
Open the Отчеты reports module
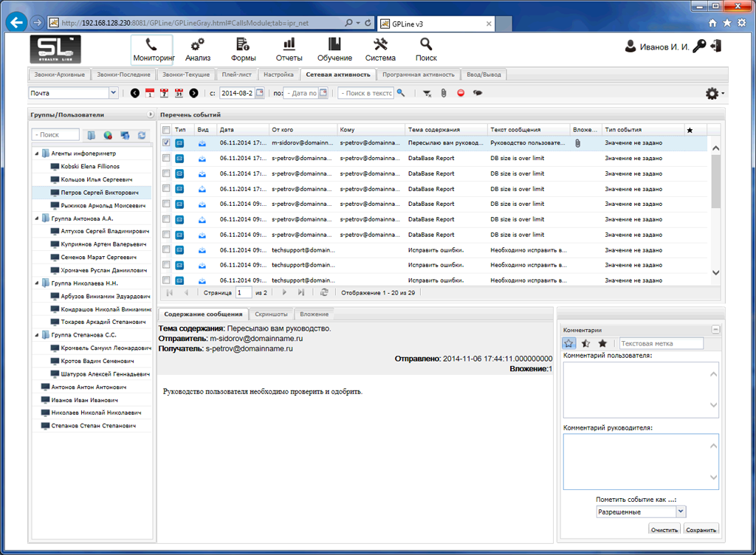[289, 49]
